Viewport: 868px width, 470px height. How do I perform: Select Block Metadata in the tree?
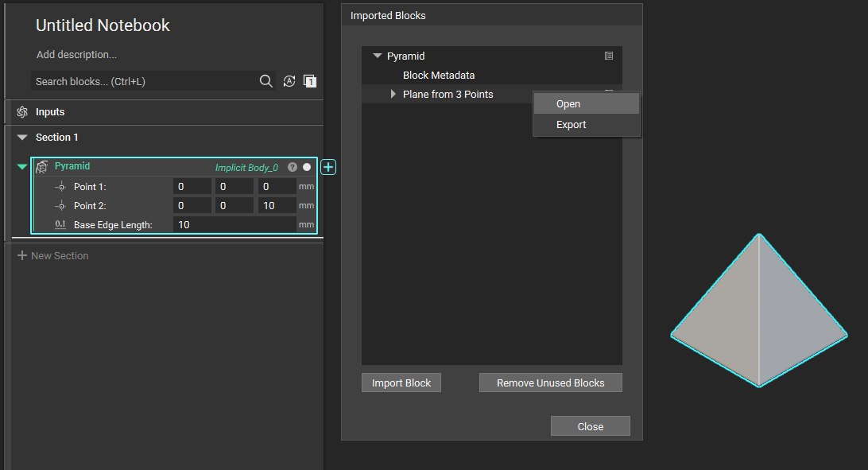point(439,76)
